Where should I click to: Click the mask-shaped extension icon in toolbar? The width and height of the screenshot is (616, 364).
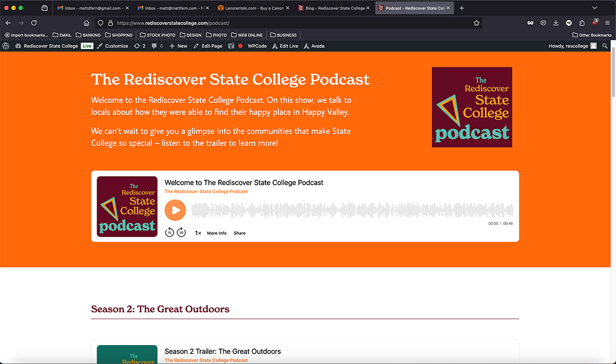(x=530, y=23)
